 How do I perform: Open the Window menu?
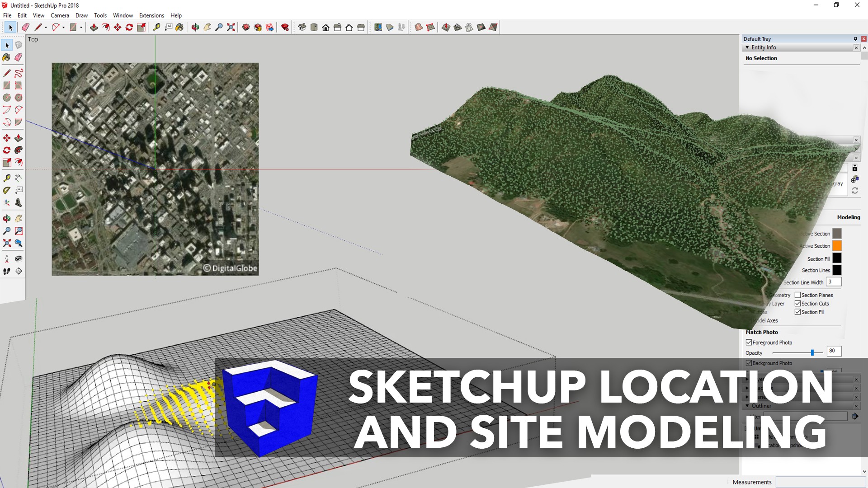tap(123, 15)
